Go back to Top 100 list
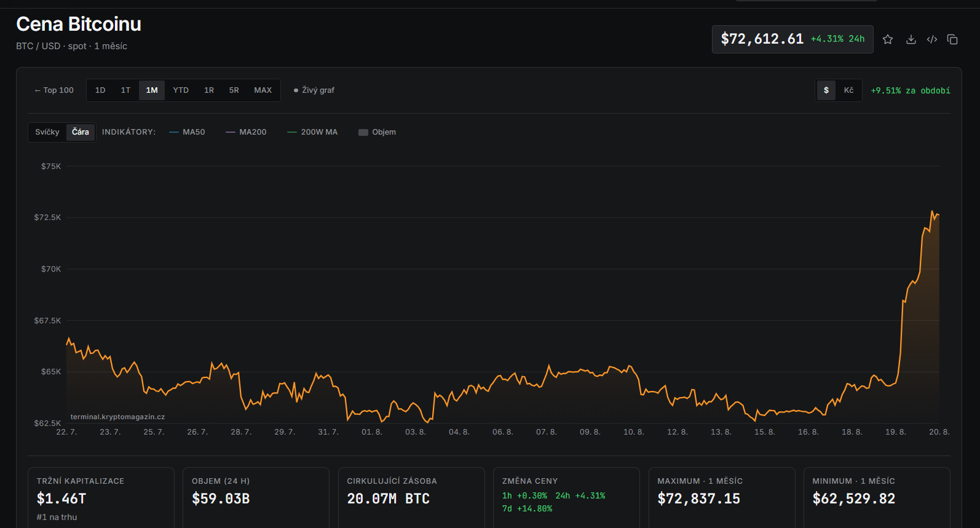This screenshot has width=980, height=528. [54, 90]
